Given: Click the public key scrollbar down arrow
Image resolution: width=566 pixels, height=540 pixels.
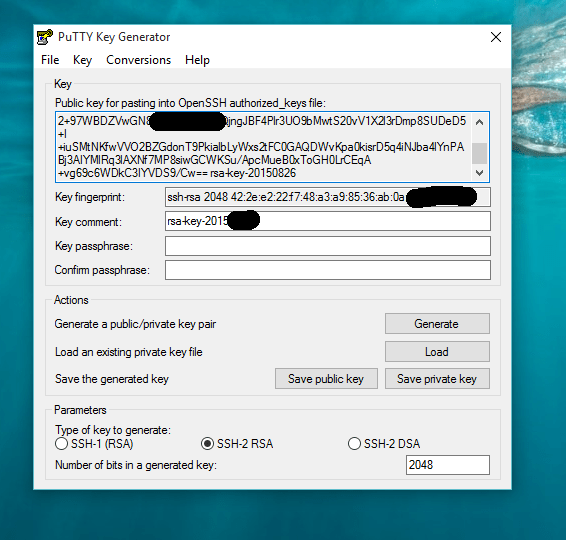Looking at the screenshot, I should pos(479,173).
